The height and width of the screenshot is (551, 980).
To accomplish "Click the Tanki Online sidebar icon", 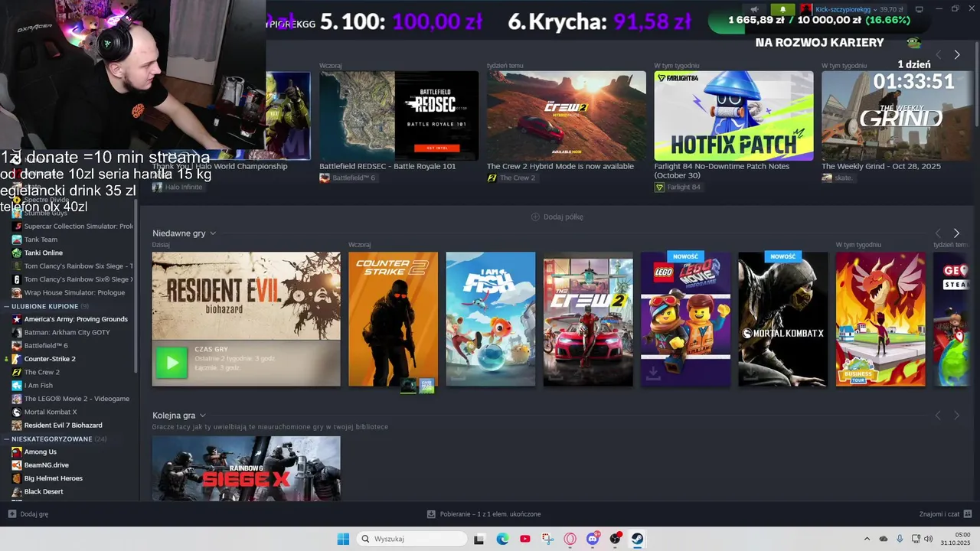I will coord(17,253).
